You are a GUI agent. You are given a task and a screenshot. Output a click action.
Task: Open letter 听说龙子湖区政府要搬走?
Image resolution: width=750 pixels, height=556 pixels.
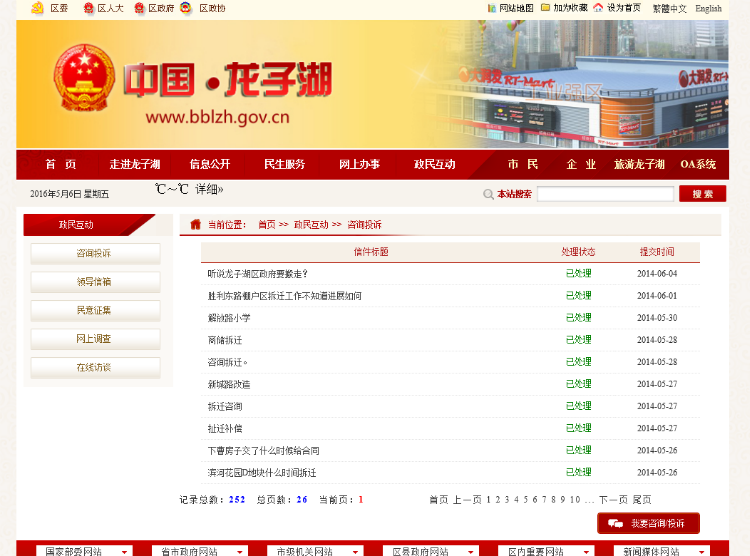tap(258, 274)
